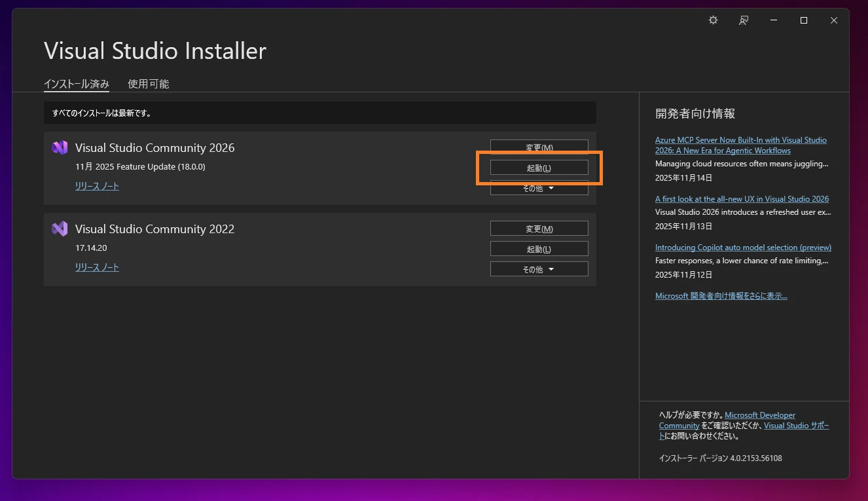The height and width of the screenshot is (501, 868).
Task: Click the Visual Studio Community 2026 product icon
Action: coord(60,147)
